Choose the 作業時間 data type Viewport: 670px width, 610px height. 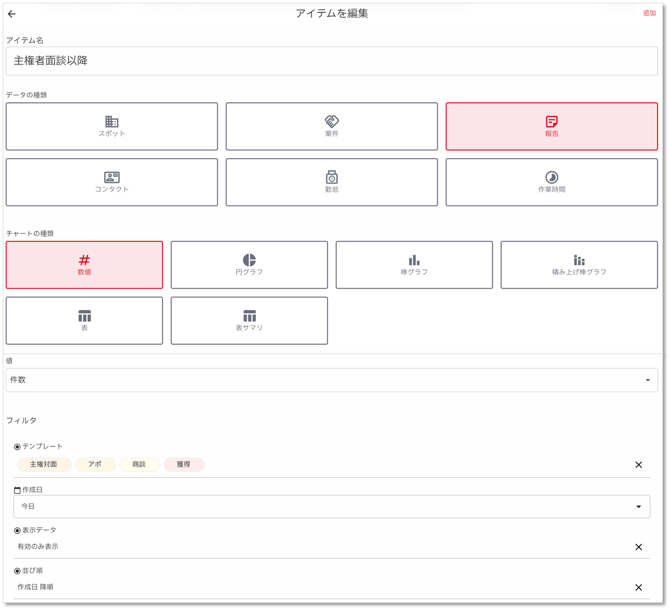[552, 182]
